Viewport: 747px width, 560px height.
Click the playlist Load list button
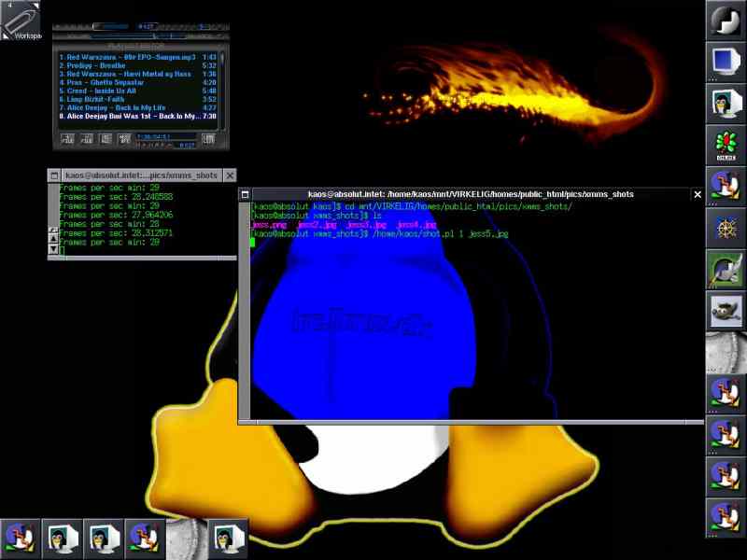pos(208,139)
